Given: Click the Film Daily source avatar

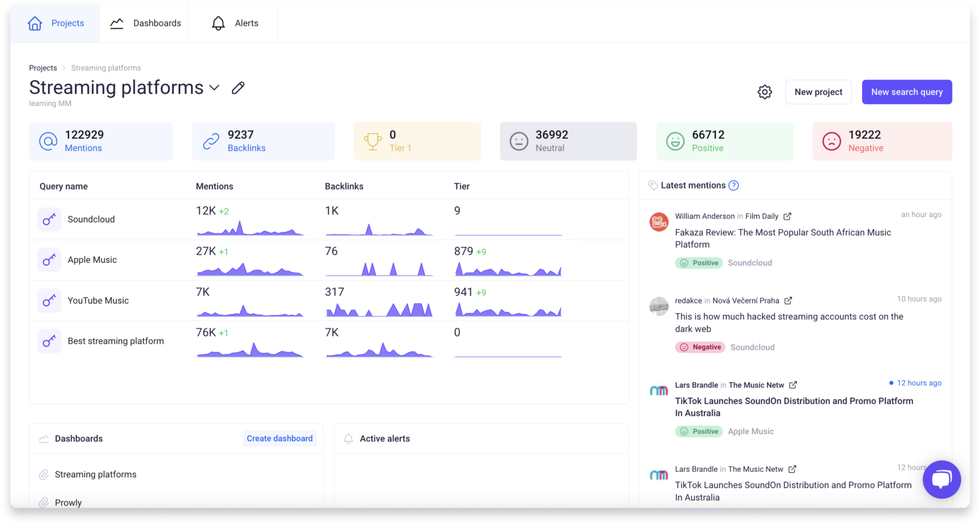Looking at the screenshot, I should coord(659,222).
